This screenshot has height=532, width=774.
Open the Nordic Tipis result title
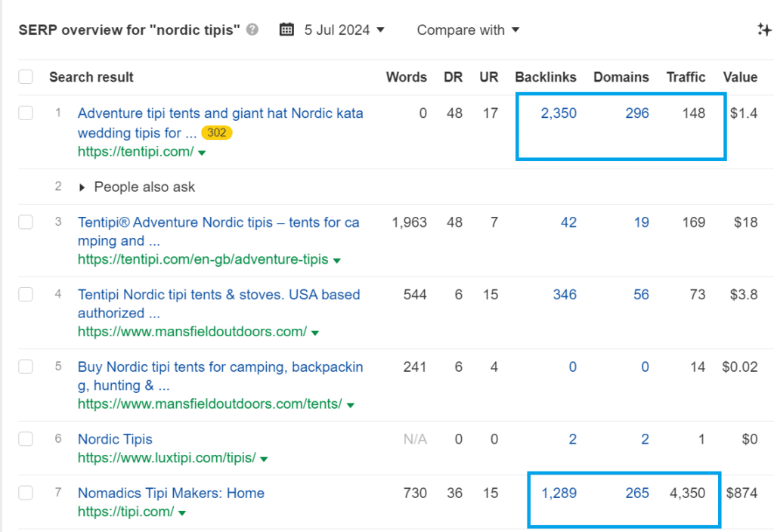(x=115, y=439)
